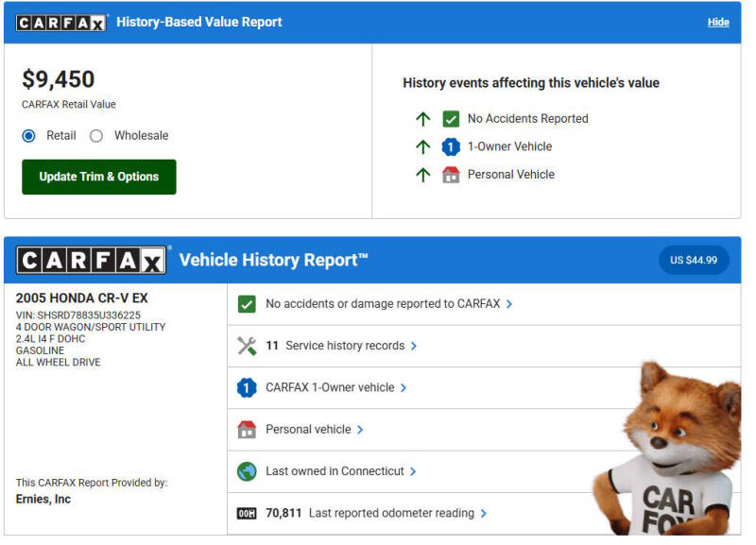Select the Wholesale value radio button
This screenshot has height=545, width=756.
tap(94, 135)
